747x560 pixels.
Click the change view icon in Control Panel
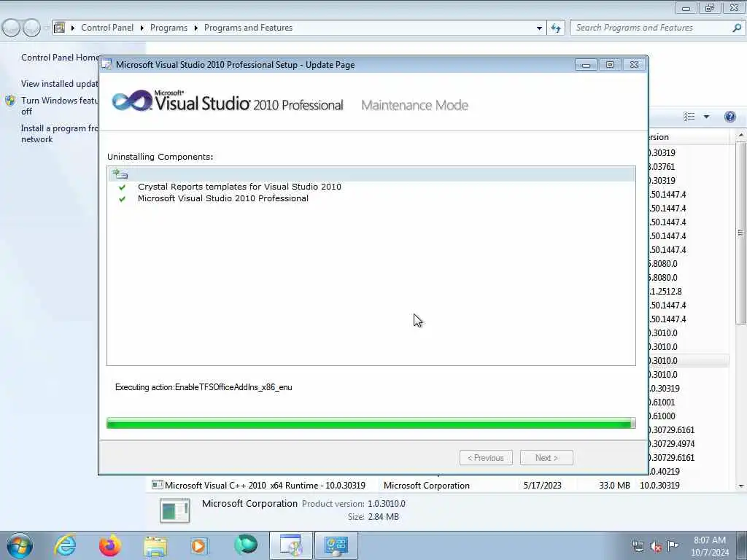click(689, 117)
